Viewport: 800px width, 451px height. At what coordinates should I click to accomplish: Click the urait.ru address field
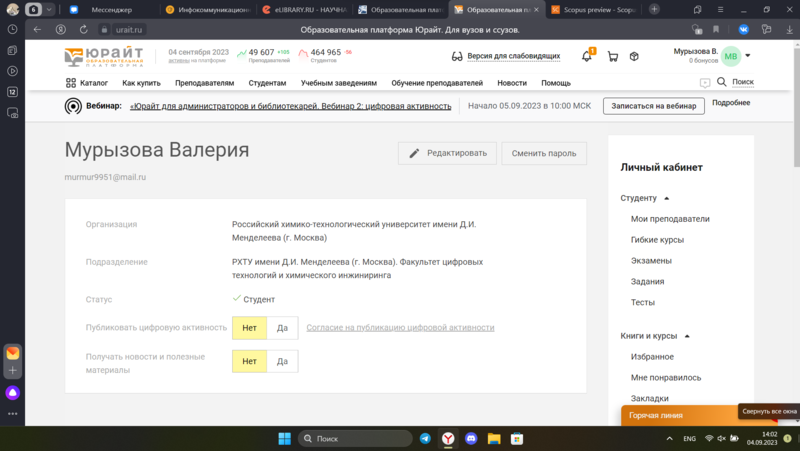pyautogui.click(x=129, y=30)
